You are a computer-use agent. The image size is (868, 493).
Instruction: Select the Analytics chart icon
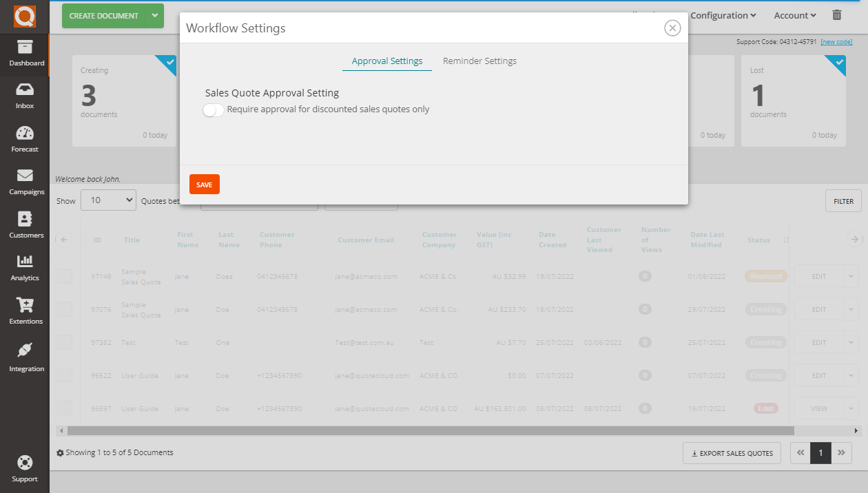pos(25,266)
